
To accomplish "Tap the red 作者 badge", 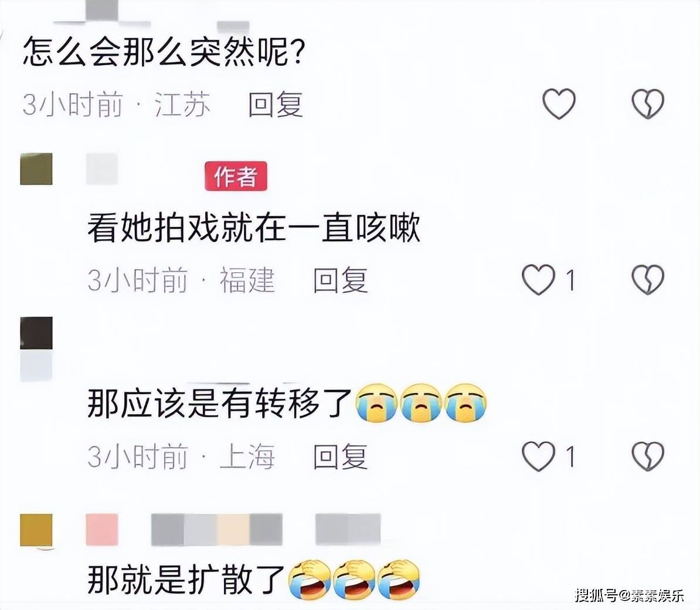I will coord(236,176).
